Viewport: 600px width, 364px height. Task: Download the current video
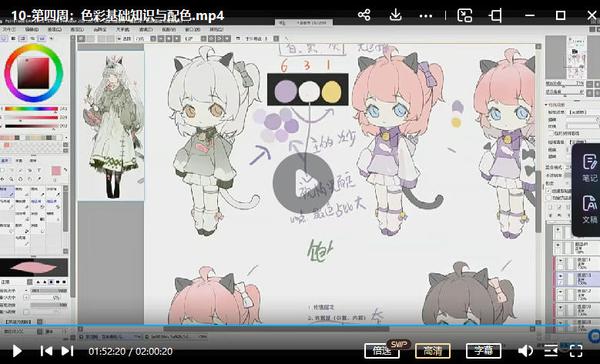point(396,15)
